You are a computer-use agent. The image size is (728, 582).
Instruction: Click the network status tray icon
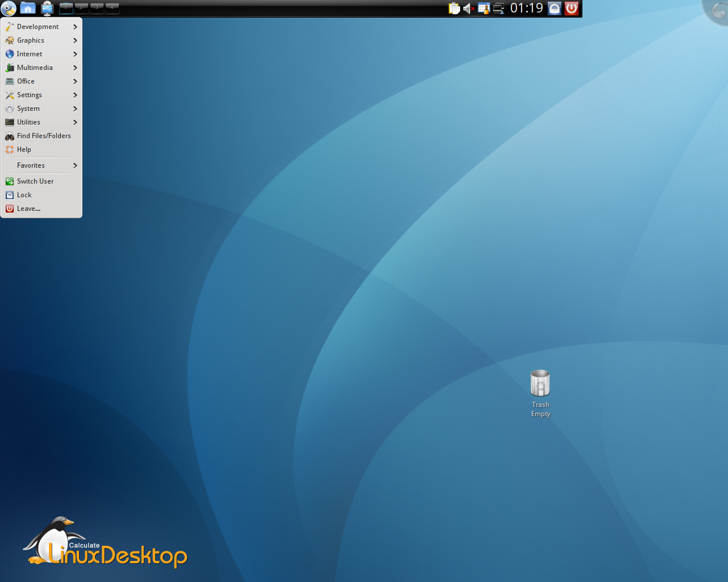(x=498, y=8)
